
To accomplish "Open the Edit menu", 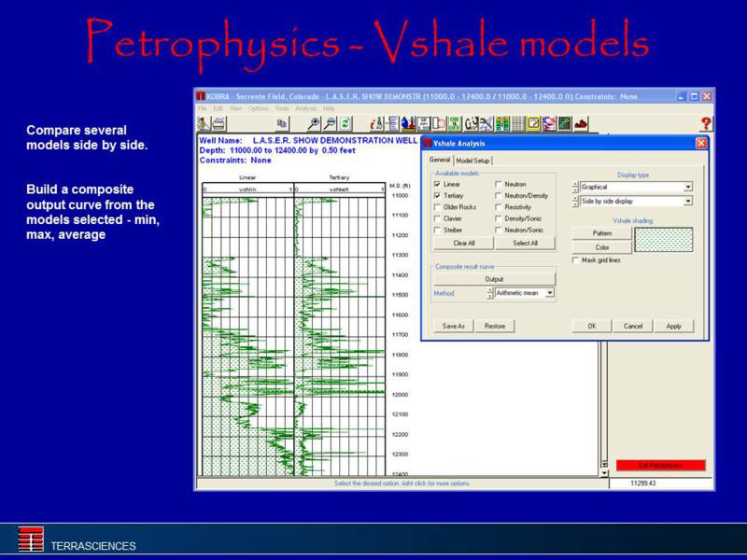I will 218,108.
